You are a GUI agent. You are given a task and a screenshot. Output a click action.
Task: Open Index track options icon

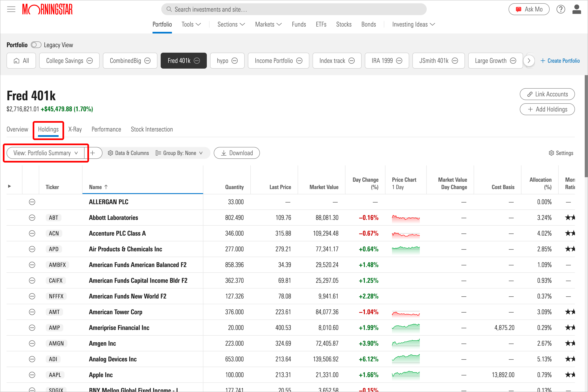click(352, 61)
